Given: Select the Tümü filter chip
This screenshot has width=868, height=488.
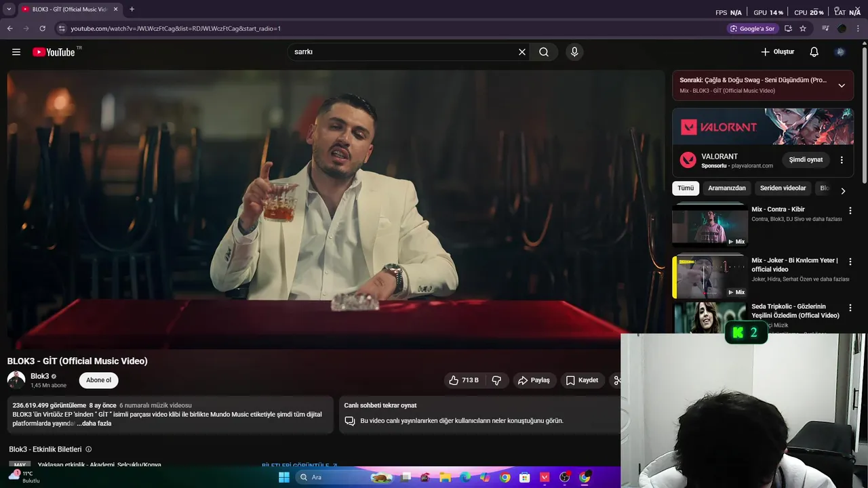Looking at the screenshot, I should [x=686, y=188].
